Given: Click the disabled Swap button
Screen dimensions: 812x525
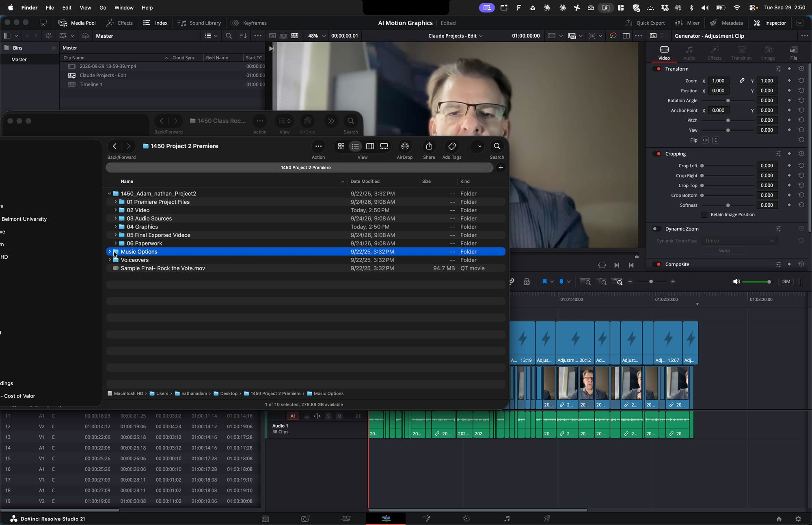Looking at the screenshot, I should click(x=724, y=251).
